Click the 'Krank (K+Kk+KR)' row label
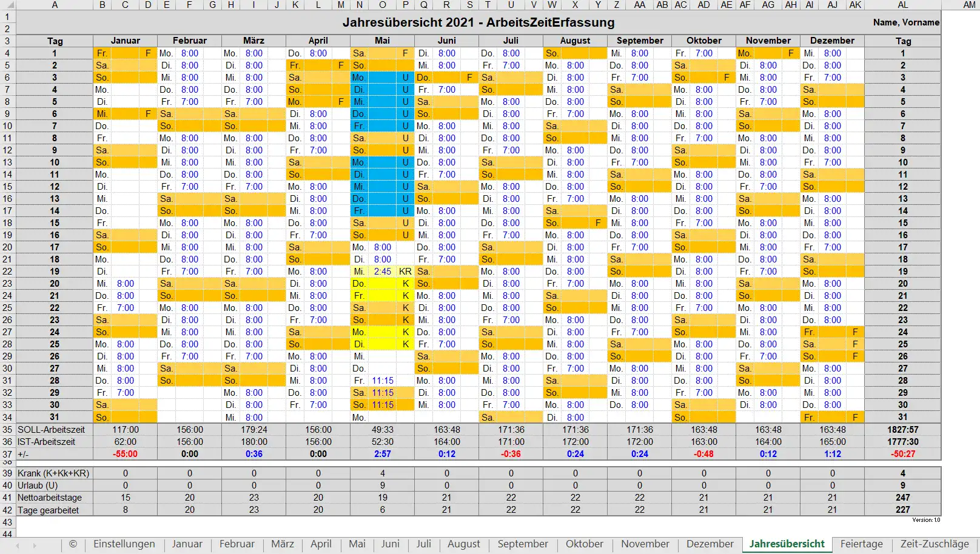Viewport: 980px width, 554px height. 55,473
